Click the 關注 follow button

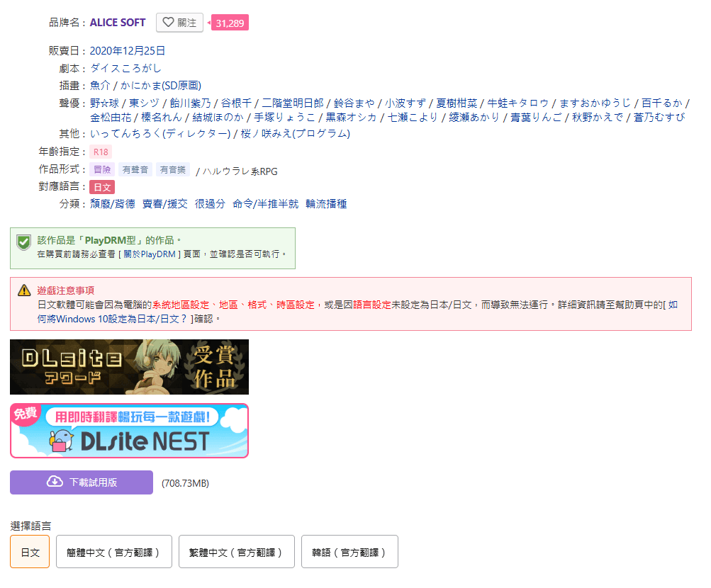coord(179,23)
